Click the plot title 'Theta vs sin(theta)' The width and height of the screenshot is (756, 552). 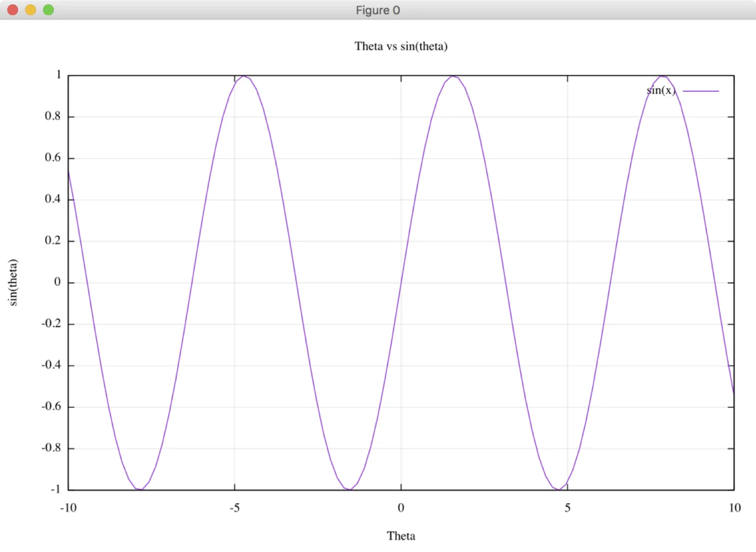pyautogui.click(x=401, y=46)
